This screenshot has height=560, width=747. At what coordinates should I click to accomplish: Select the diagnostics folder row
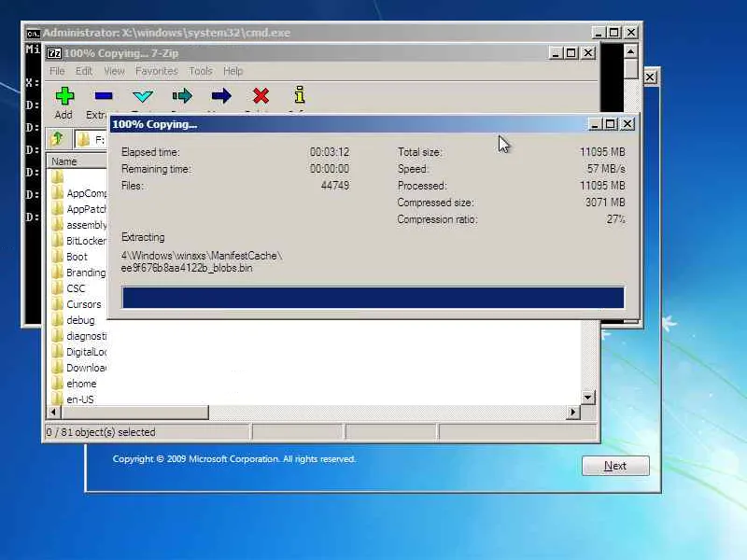79,336
